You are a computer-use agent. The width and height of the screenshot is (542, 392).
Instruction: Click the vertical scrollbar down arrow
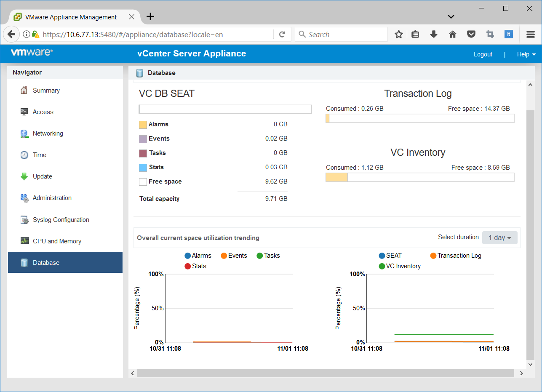(x=531, y=364)
